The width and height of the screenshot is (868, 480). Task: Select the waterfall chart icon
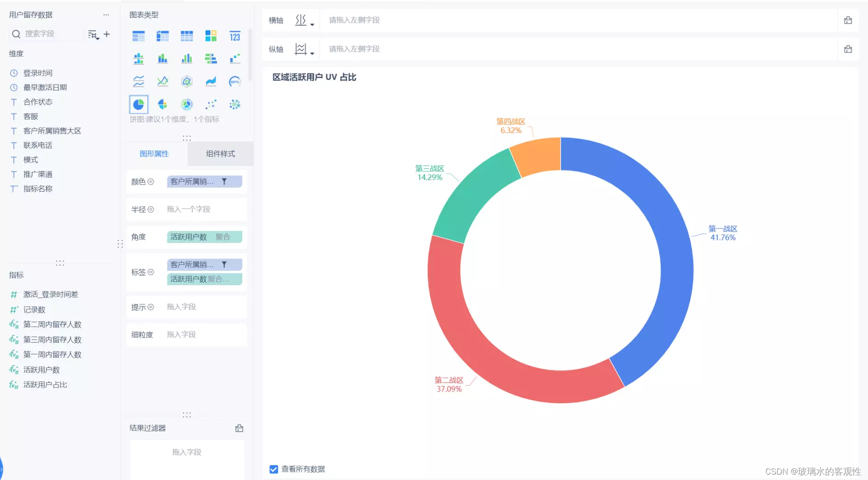235,59
